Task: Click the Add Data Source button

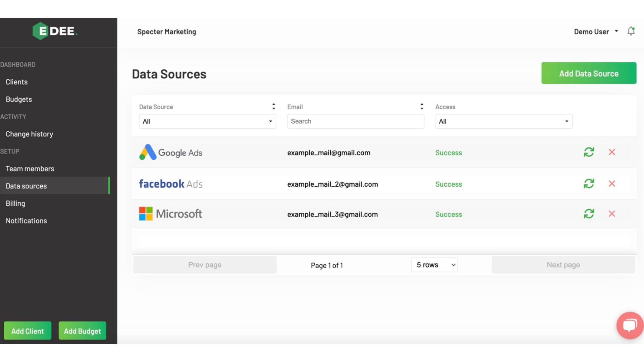Action: click(589, 73)
